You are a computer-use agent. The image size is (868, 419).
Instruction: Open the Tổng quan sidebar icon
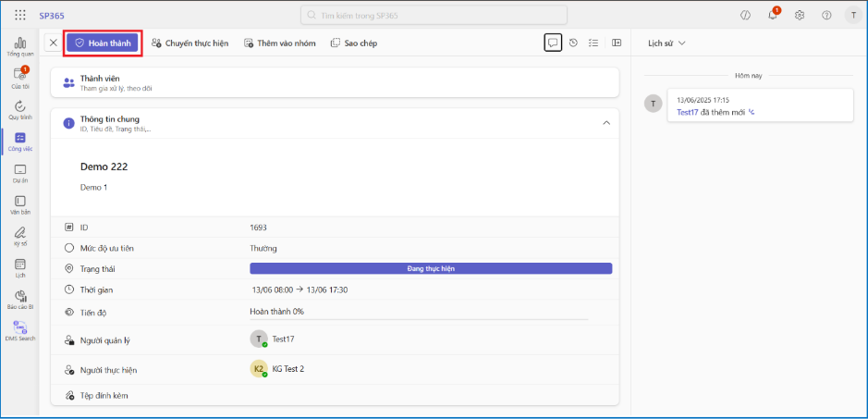[x=20, y=46]
